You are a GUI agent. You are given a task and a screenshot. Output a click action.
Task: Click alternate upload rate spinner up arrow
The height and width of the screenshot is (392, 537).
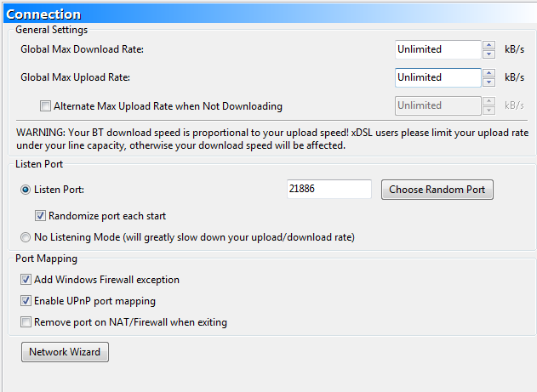click(x=488, y=101)
